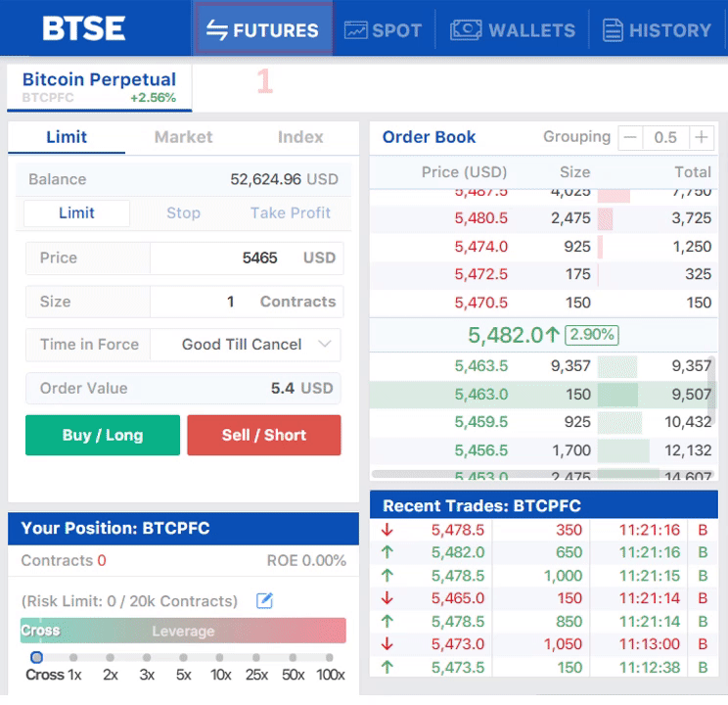Viewport: 728px width, 705px height.
Task: Set leverage to 1x
Action: [x=73, y=657]
